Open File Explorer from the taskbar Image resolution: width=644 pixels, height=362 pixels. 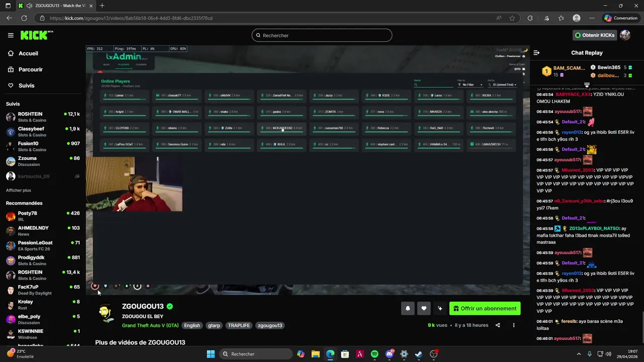[x=315, y=354]
